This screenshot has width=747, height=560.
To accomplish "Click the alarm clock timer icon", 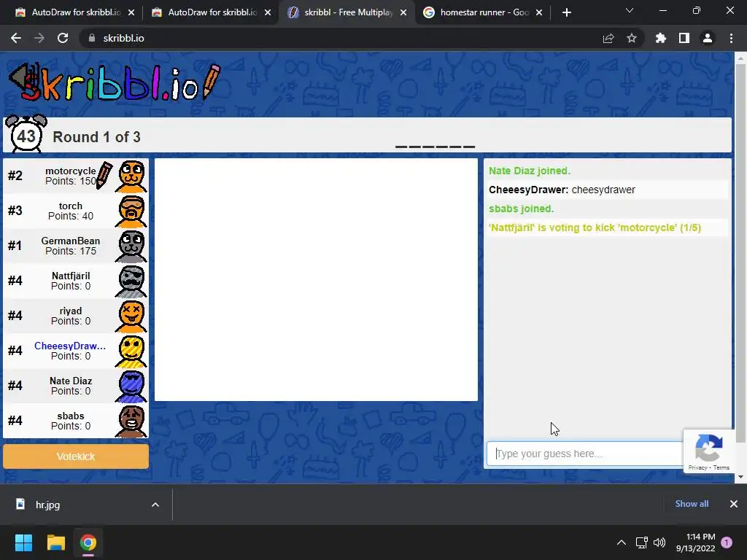I will click(26, 134).
